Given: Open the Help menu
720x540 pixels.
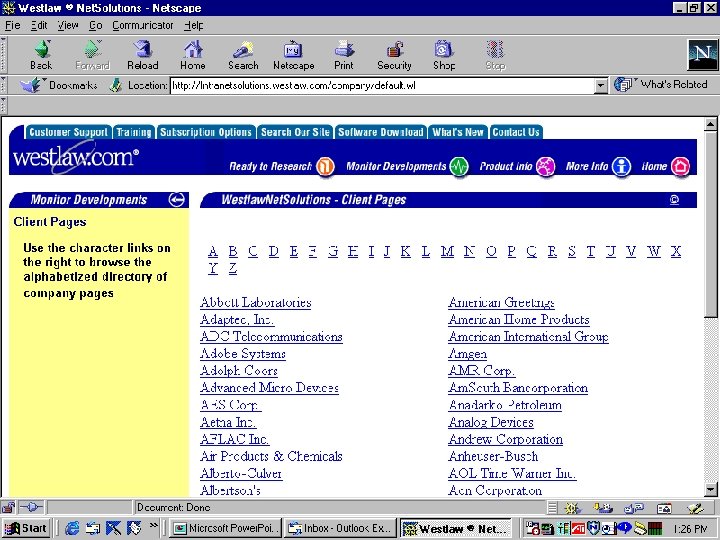Looking at the screenshot, I should 193,25.
